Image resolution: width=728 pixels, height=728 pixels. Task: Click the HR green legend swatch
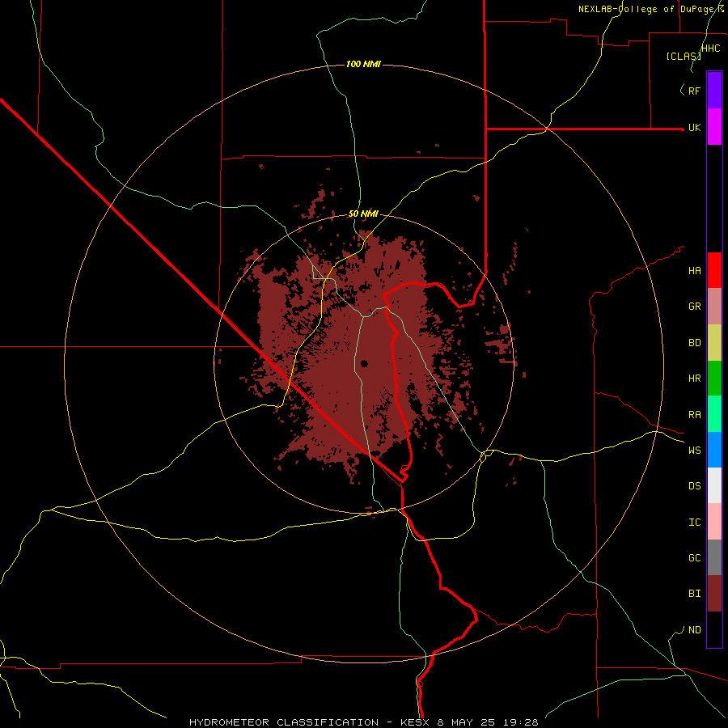(714, 379)
